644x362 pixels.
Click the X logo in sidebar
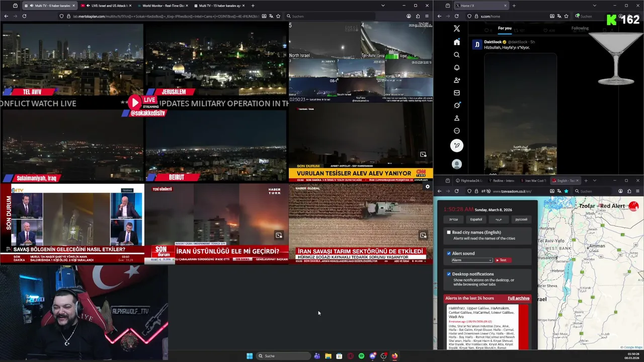point(457,29)
